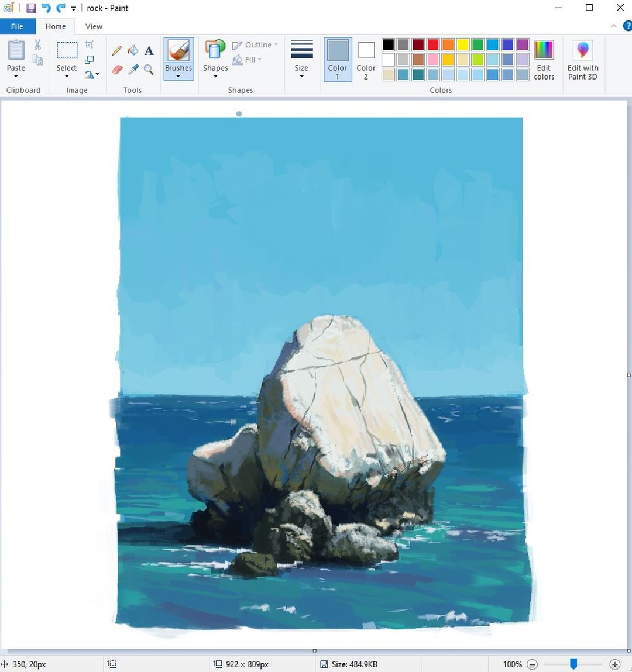Viewport: 632px width, 672px height.
Task: Collapse the ribbon with the chevron
Action: [x=613, y=26]
